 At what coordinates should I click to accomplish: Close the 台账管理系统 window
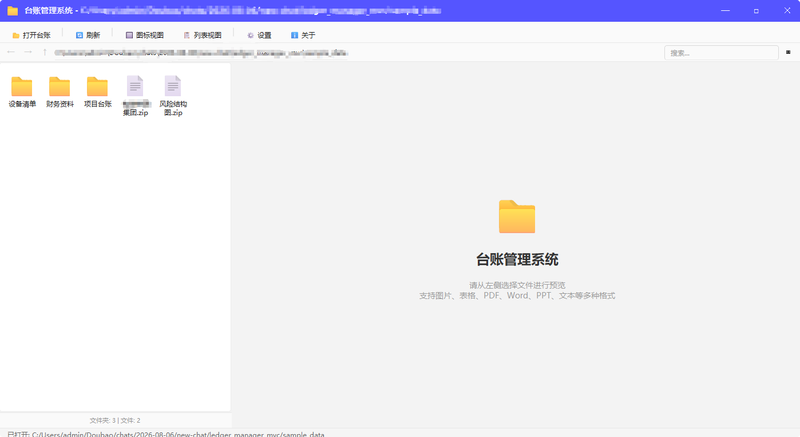[x=787, y=11]
